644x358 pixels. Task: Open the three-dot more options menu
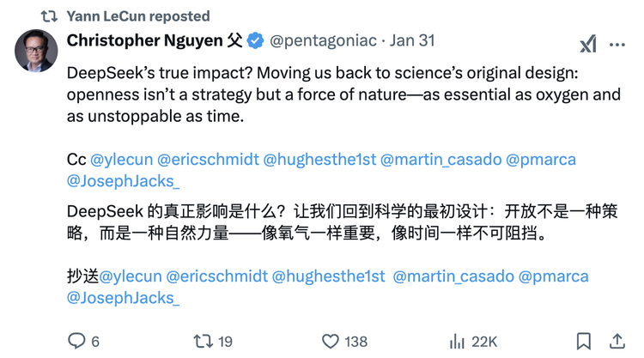tap(617, 45)
